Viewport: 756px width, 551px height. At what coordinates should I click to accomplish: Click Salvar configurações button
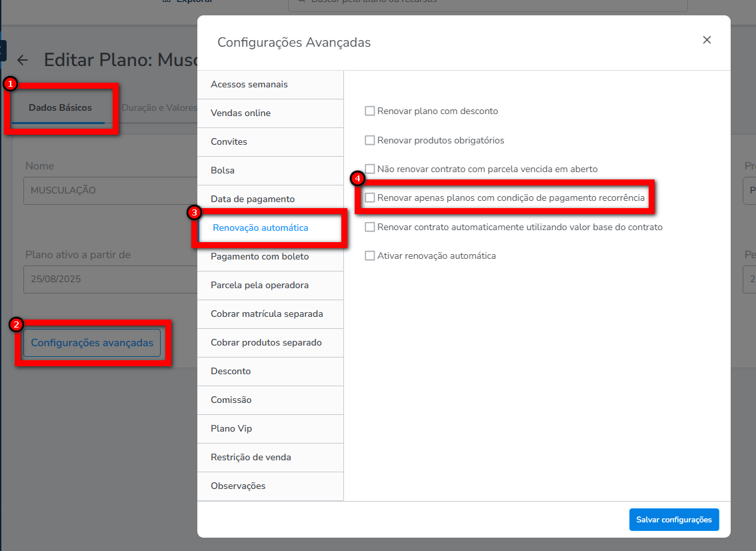coord(673,520)
